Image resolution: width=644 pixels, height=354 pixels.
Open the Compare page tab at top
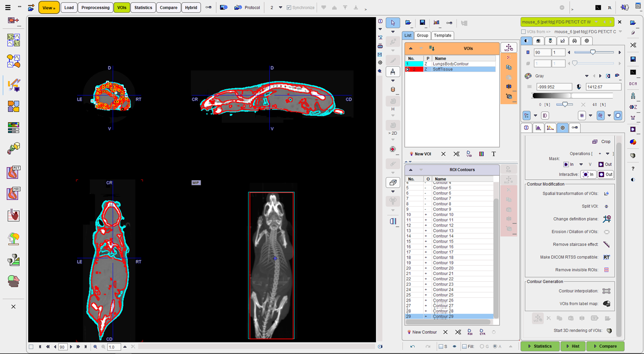168,8
